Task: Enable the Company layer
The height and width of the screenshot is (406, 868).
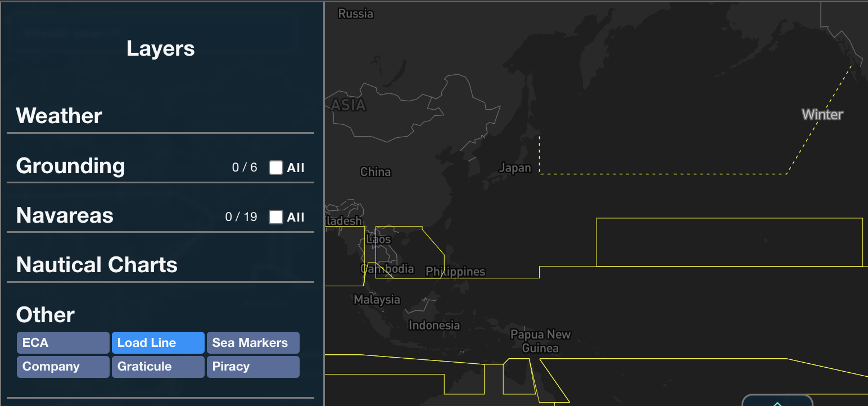Action: (62, 367)
